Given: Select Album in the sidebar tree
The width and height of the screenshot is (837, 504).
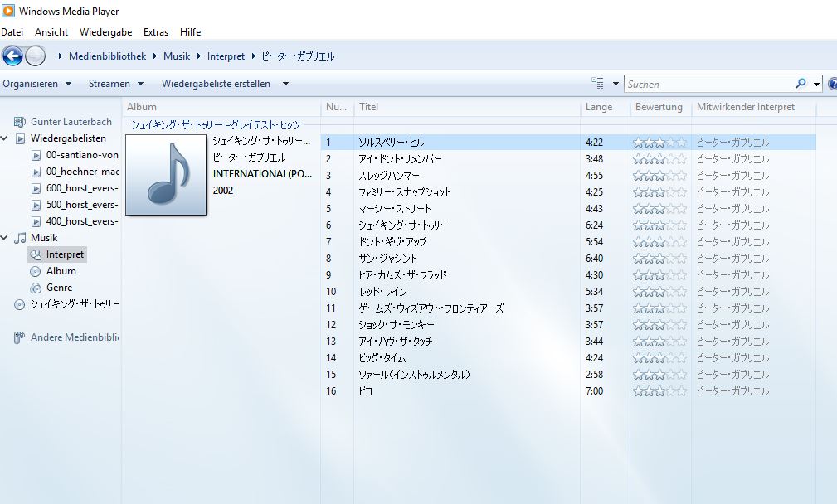Looking at the screenshot, I should pos(61,271).
